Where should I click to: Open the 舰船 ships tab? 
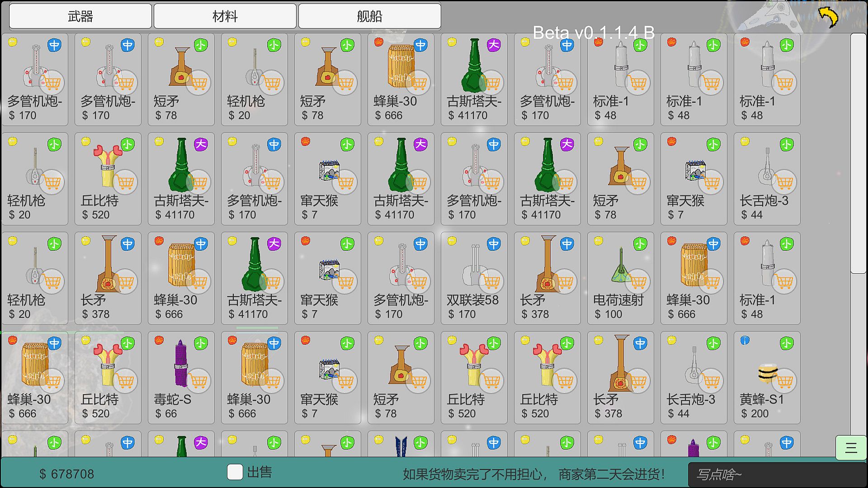(370, 16)
